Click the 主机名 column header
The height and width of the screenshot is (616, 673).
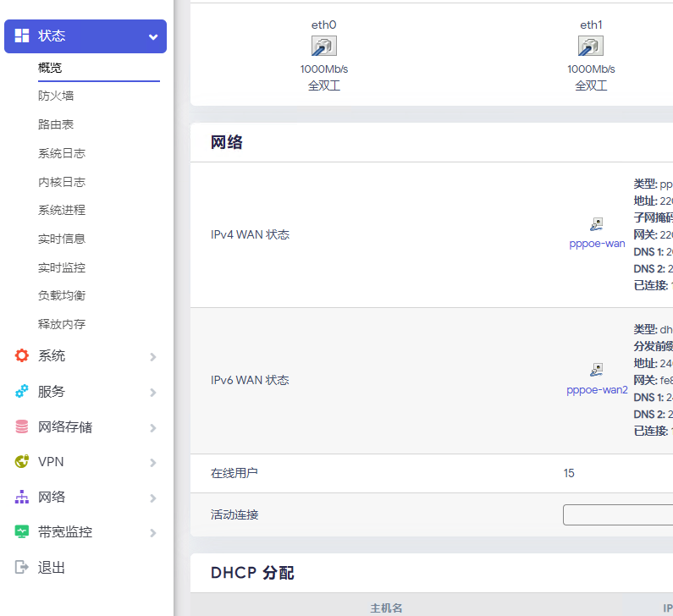click(x=386, y=608)
